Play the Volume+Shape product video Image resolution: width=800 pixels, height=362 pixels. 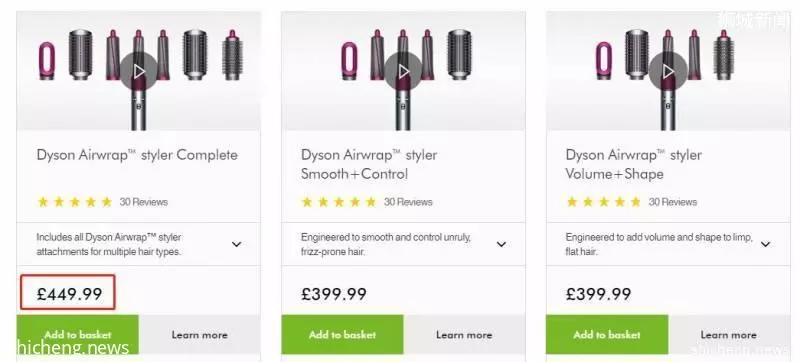[x=668, y=71]
